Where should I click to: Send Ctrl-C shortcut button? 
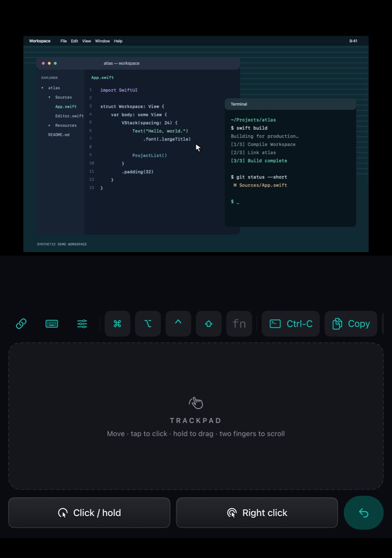[x=291, y=324]
